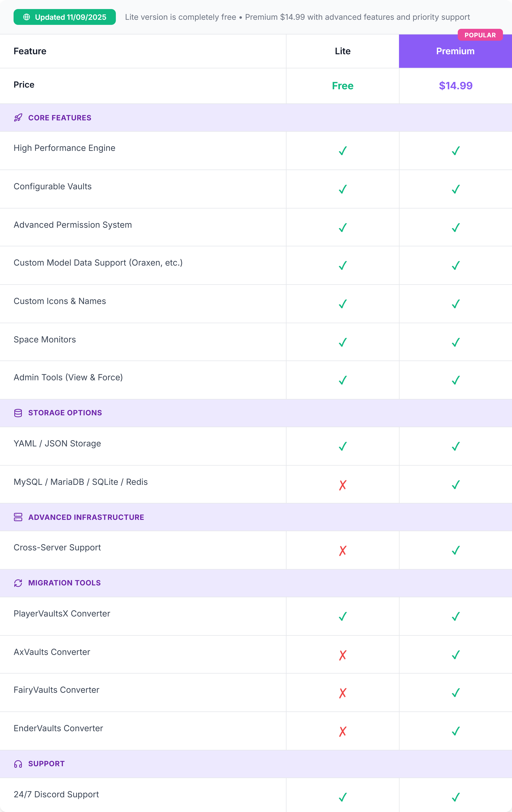Click the Lite red X for Cross-Server Support
This screenshot has height=812, width=512.
click(x=343, y=551)
